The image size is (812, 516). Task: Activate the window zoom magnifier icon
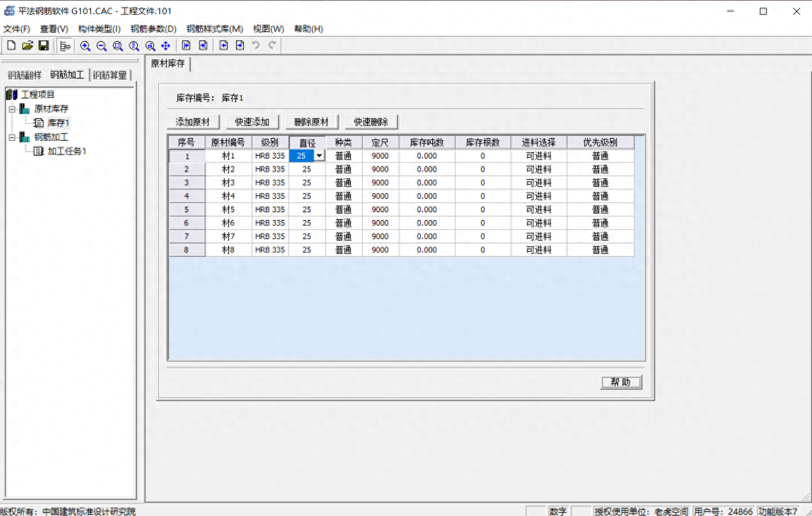tap(118, 45)
